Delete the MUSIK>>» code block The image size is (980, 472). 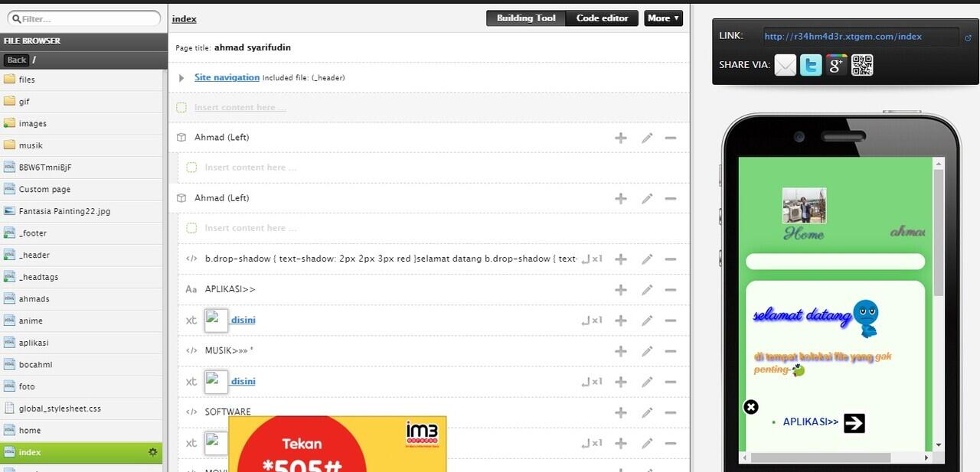coord(671,351)
